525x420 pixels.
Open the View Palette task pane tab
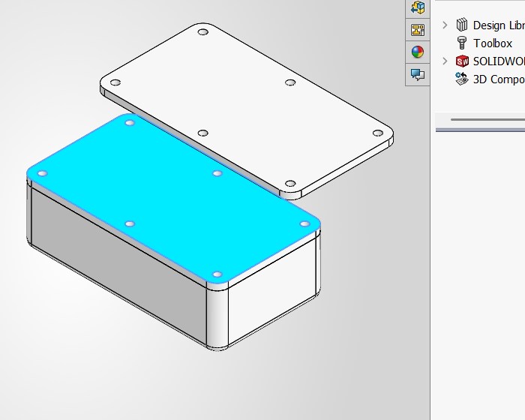pos(418,30)
